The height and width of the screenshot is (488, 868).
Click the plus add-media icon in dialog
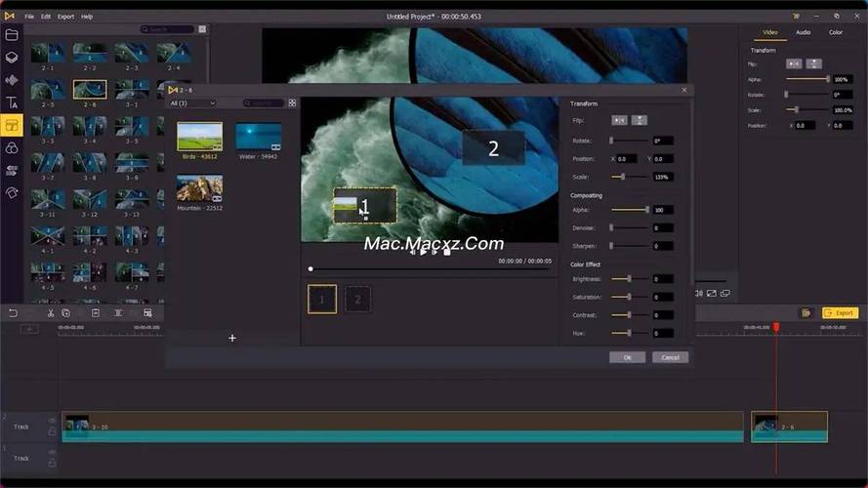pos(232,338)
